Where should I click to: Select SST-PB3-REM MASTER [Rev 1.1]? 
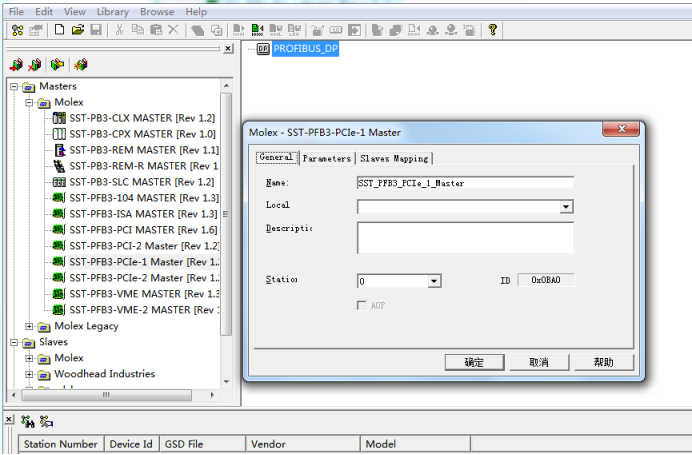coord(144,150)
